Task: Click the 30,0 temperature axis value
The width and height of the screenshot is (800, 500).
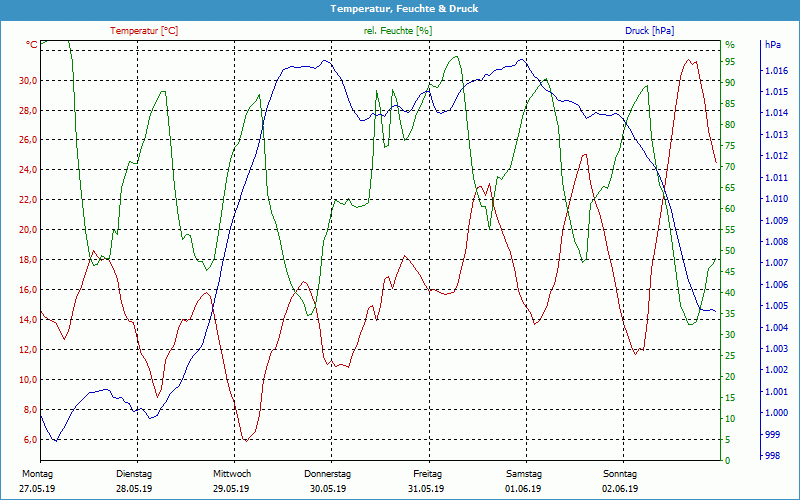Action: (28, 81)
